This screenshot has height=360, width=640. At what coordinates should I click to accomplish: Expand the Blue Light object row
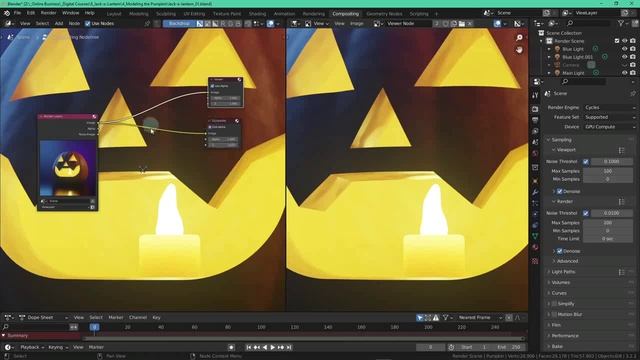549,49
